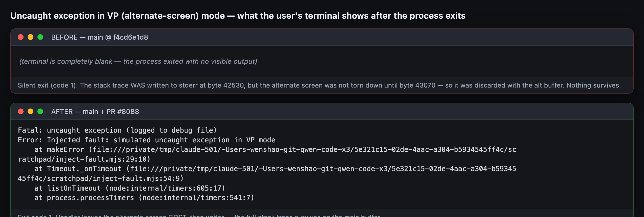
Task: Click the Silent exit (code 1) caption
Action: click(319, 85)
